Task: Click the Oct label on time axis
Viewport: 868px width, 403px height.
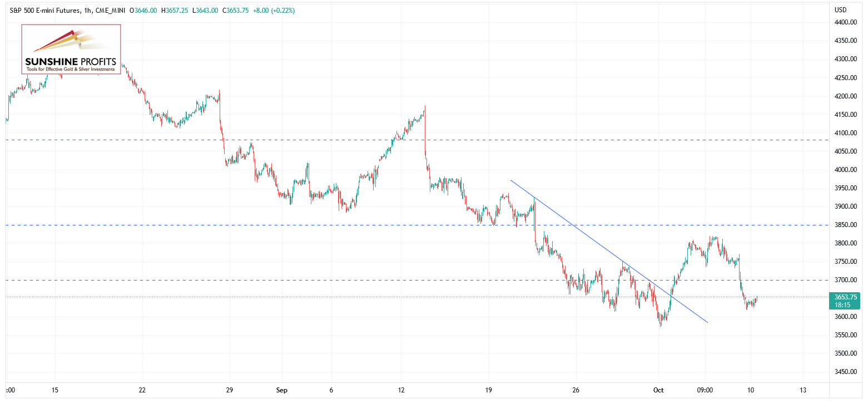Action: (658, 391)
